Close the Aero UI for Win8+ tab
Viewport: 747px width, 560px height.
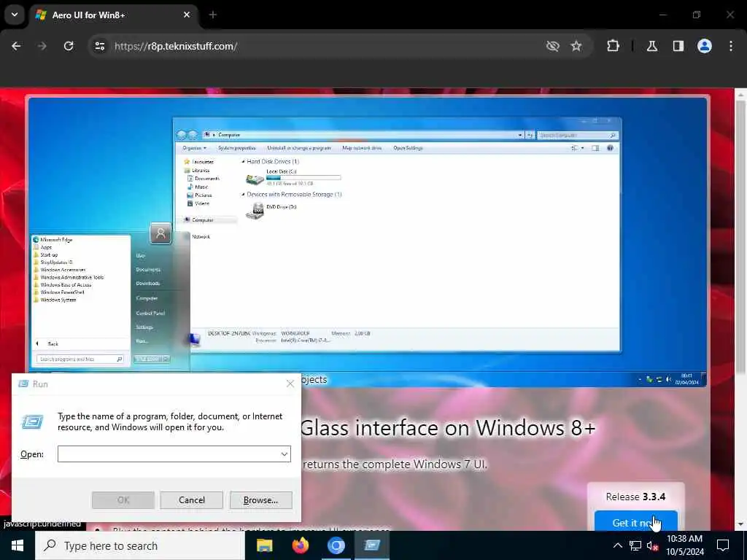(x=187, y=15)
